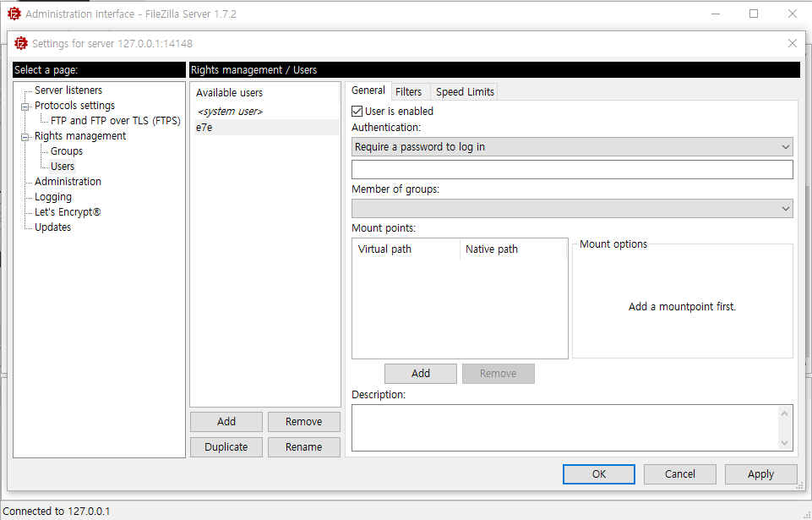Viewport: 812px width, 520px height.
Task: Click the Description scrollbar up arrow
Action: click(x=785, y=413)
